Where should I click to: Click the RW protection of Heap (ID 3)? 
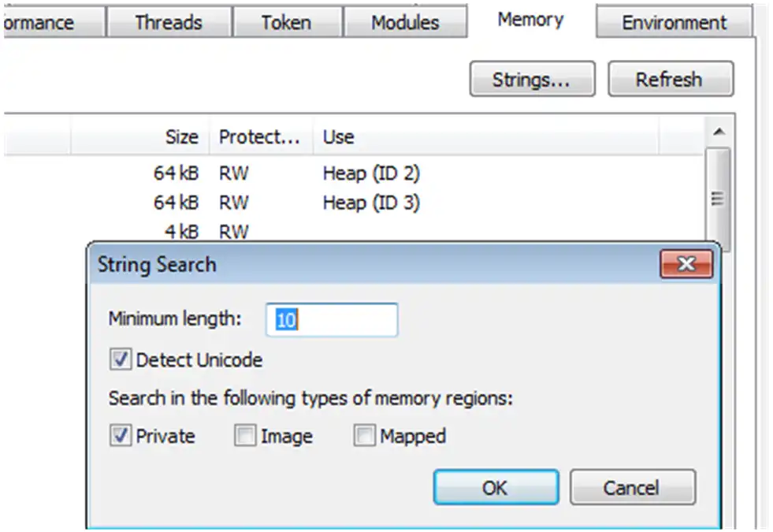[234, 202]
